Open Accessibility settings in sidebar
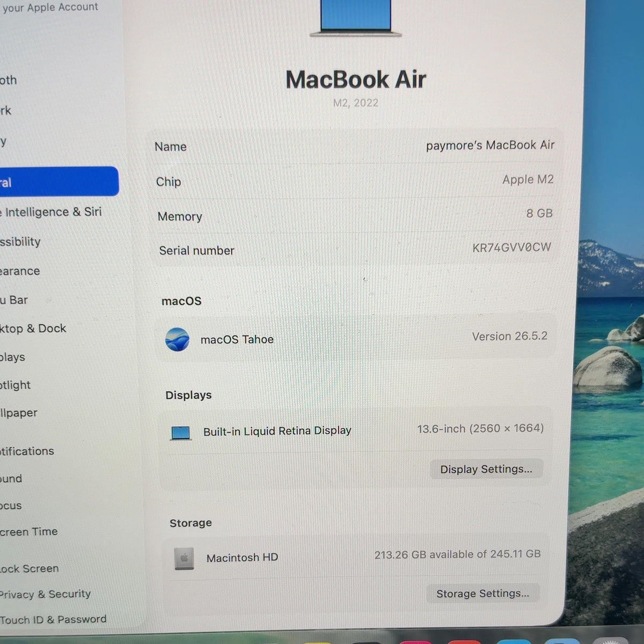This screenshot has height=644, width=644. pos(20,241)
